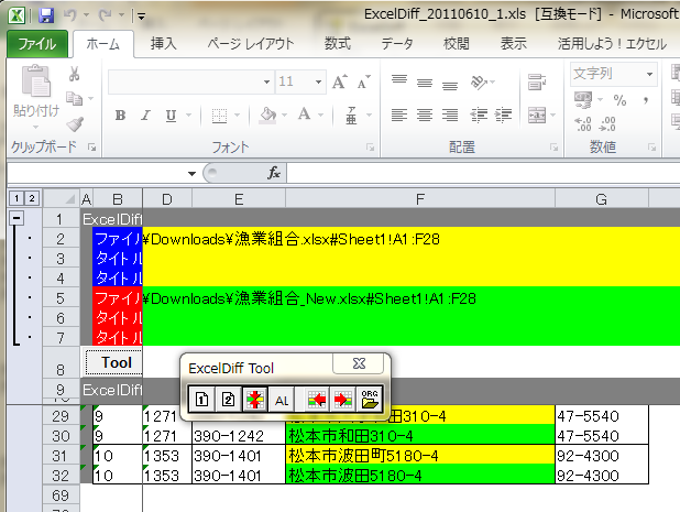
Task: Click outline level 1 button
Action: [x=16, y=199]
